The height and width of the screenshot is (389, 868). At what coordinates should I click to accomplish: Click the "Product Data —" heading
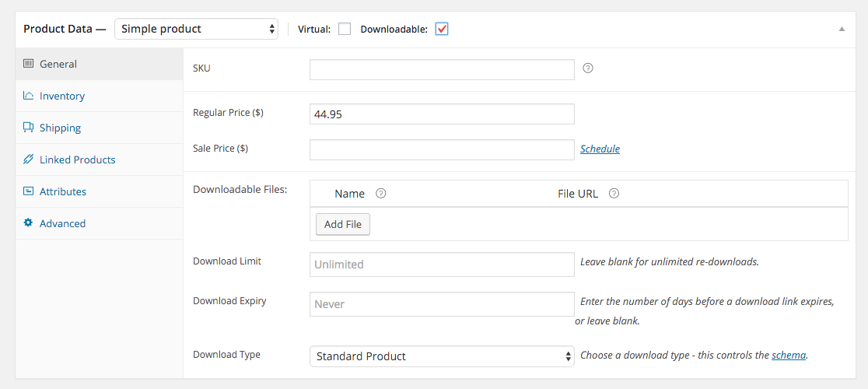[x=65, y=29]
